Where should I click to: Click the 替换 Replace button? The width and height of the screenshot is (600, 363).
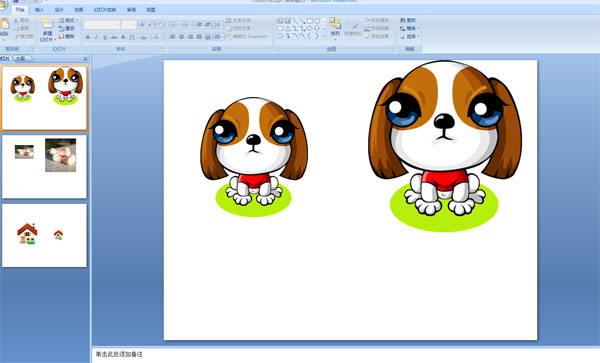409,28
